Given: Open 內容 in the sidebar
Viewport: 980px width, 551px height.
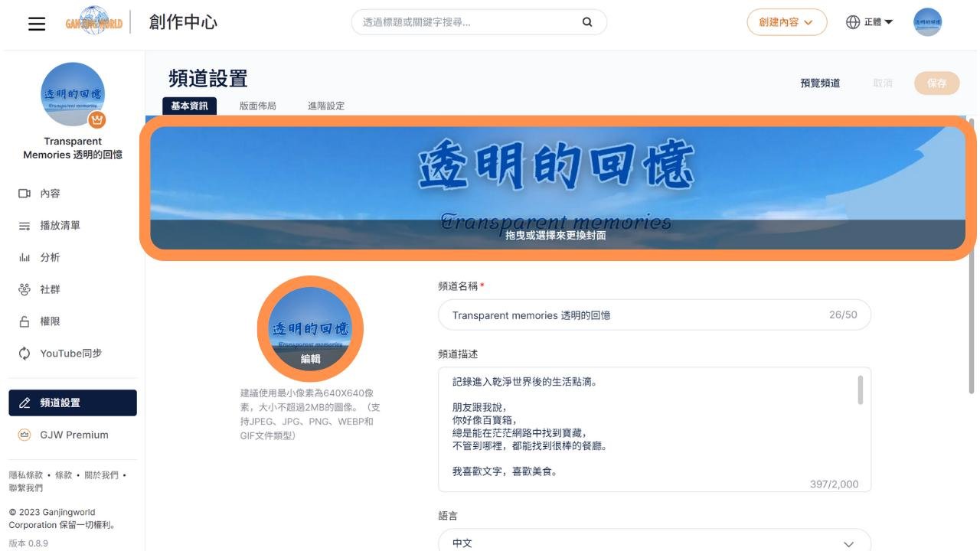Looking at the screenshot, I should point(50,194).
